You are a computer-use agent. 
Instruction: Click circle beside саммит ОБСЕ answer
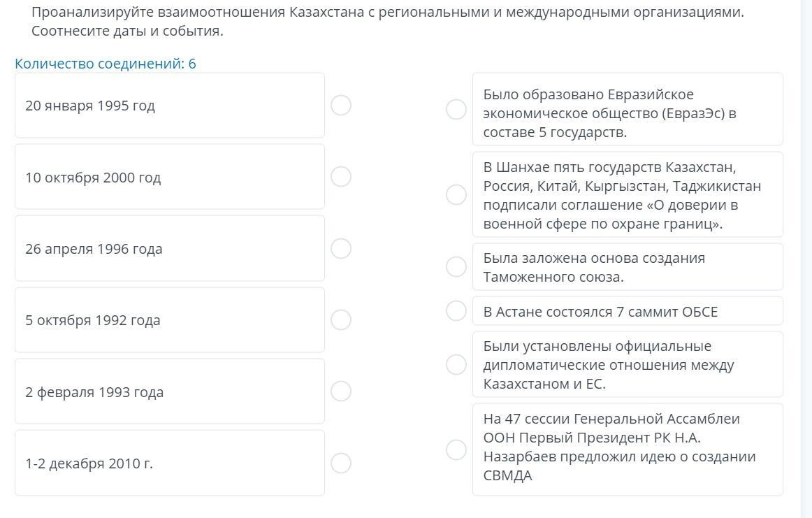[456, 311]
